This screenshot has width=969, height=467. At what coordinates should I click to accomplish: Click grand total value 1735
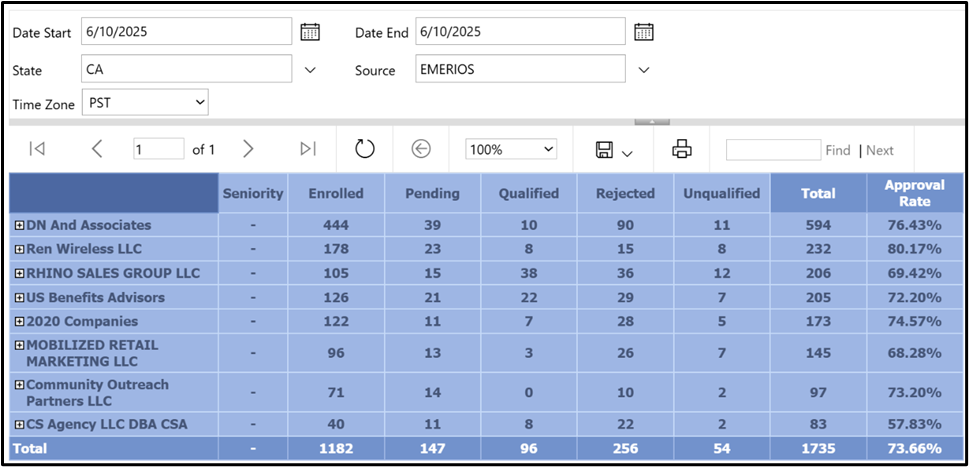818,448
